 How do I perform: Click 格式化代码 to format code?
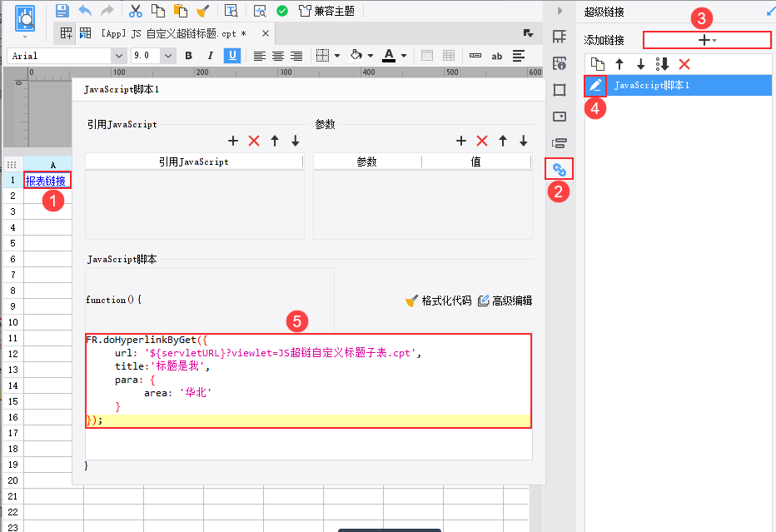pos(439,301)
